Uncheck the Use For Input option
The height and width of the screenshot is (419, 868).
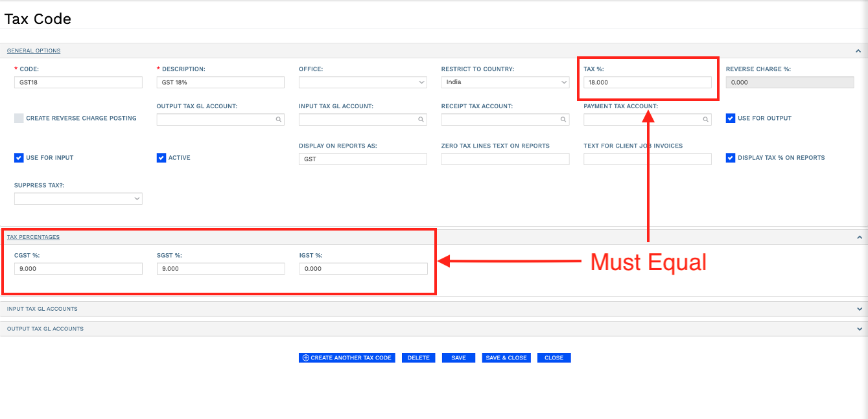point(19,157)
